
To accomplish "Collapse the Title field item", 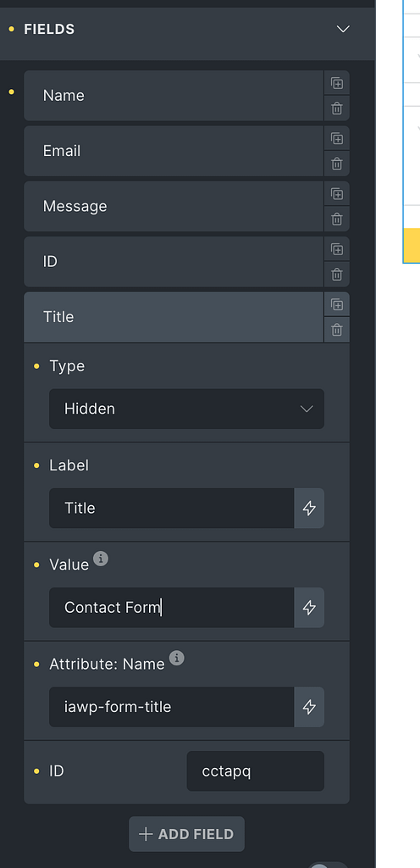I will point(174,317).
